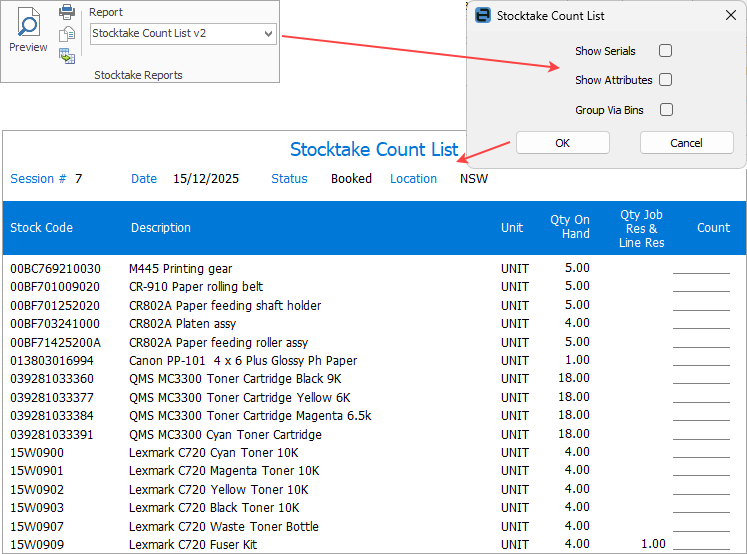Click Qty On Hand 1.00 for Canon PP-101
This screenshot has height=554, width=747.
[577, 360]
